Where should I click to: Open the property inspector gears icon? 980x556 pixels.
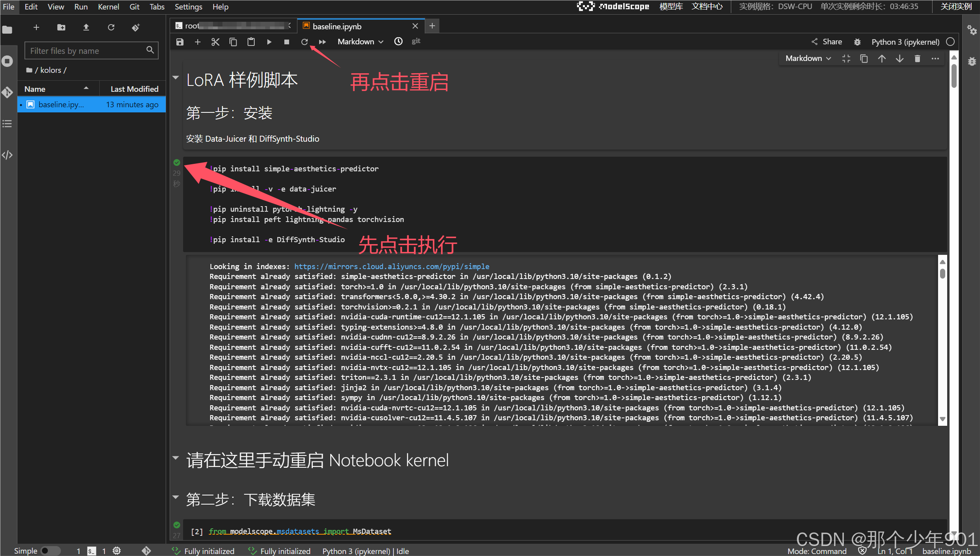(x=972, y=30)
